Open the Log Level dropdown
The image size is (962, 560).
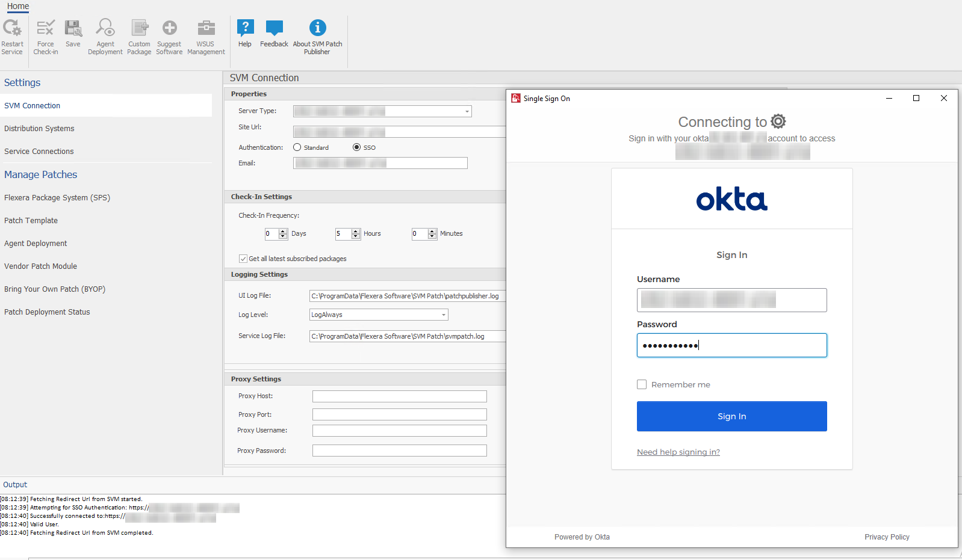(x=444, y=315)
